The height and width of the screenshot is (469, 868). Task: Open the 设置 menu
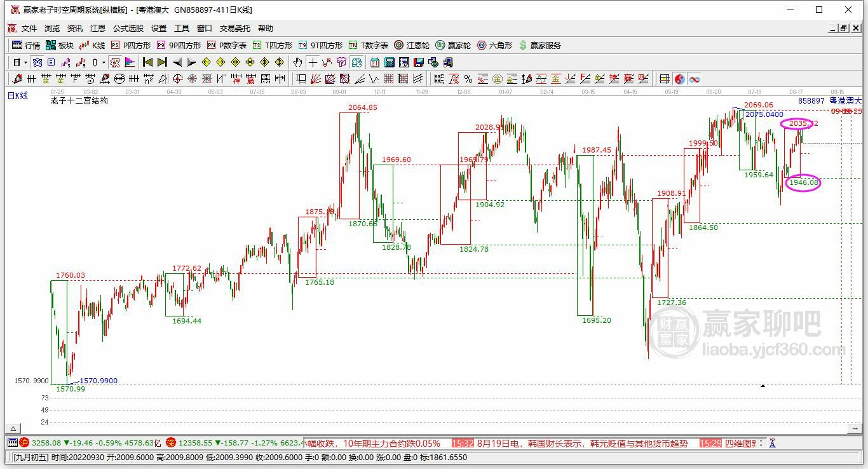pos(159,28)
